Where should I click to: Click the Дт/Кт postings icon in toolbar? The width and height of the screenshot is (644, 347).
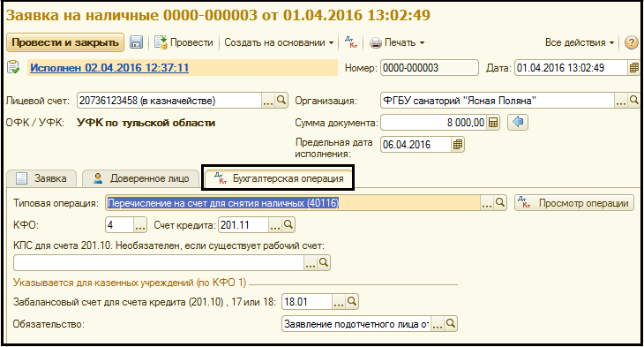point(351,42)
